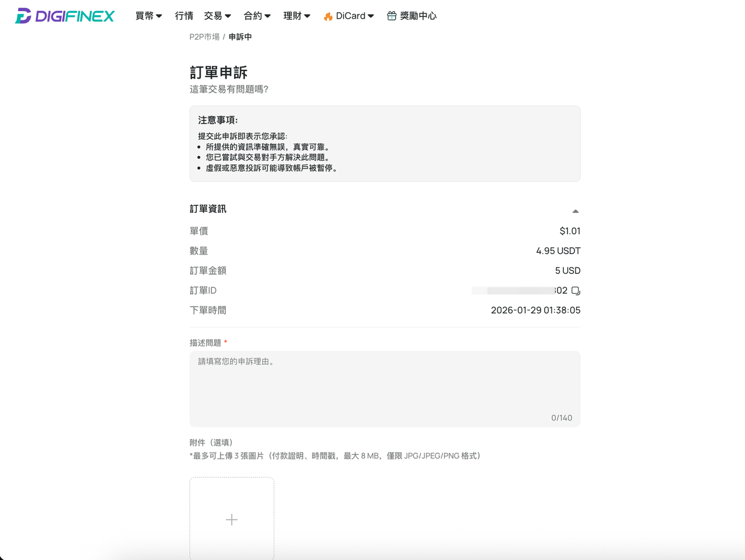Copy the order ID with the copy icon
Viewport: 745px width, 560px height.
point(576,291)
